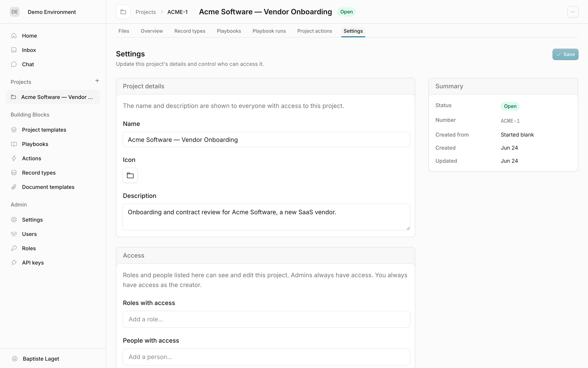The height and width of the screenshot is (368, 588).
Task: Open API keys admin page
Action: coord(53,263)
